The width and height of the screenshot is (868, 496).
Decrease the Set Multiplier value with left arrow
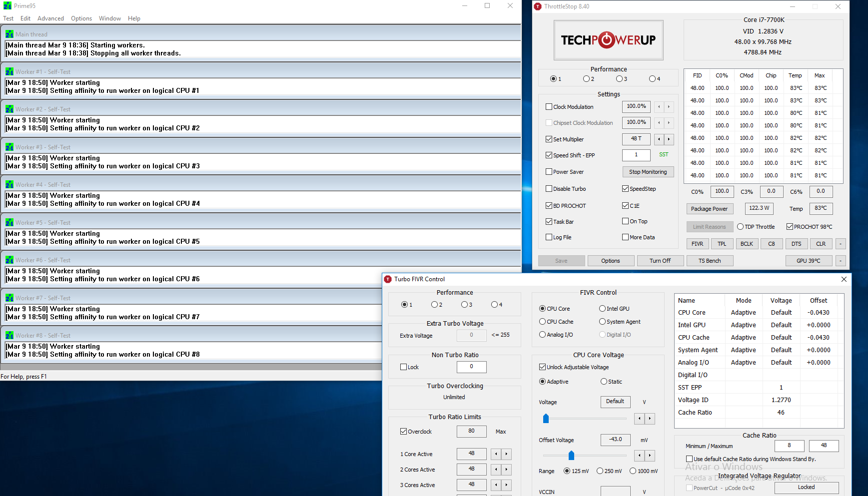[x=659, y=139]
